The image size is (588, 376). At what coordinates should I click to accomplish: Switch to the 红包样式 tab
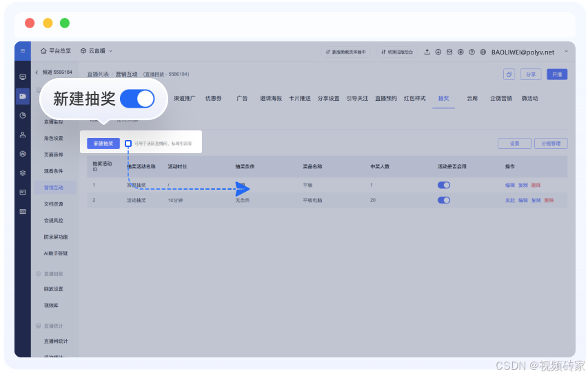click(415, 99)
